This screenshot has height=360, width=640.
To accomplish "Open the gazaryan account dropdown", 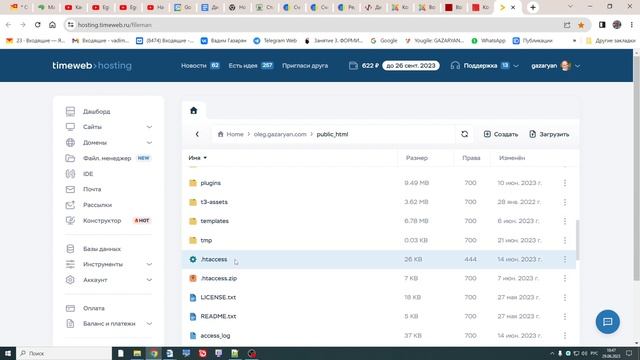I will pos(556,66).
